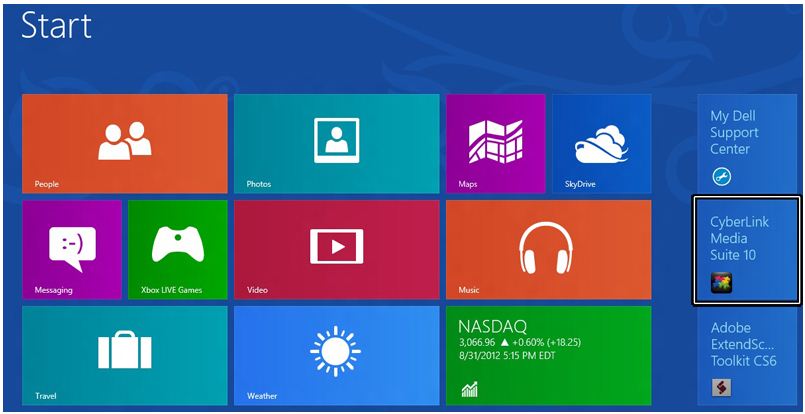Screen dimensions: 805x414
Task: Launch the CyberLink Media Suite 10 tile
Action: [746, 251]
